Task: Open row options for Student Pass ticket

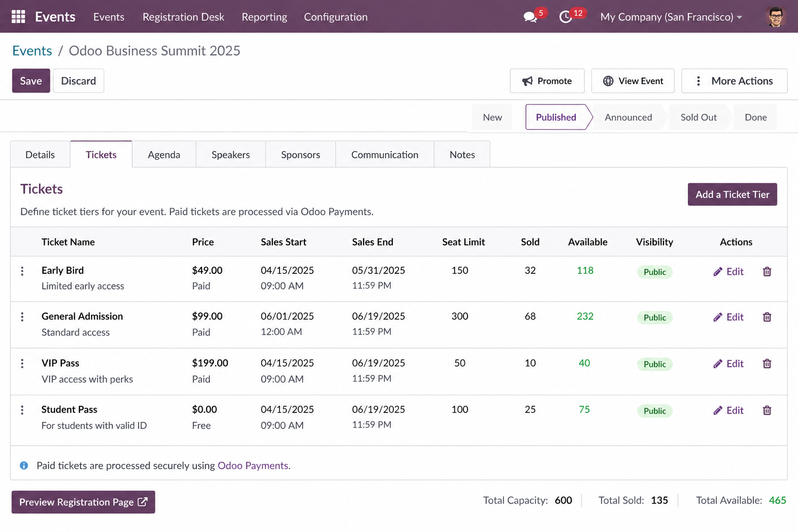Action: tap(22, 410)
